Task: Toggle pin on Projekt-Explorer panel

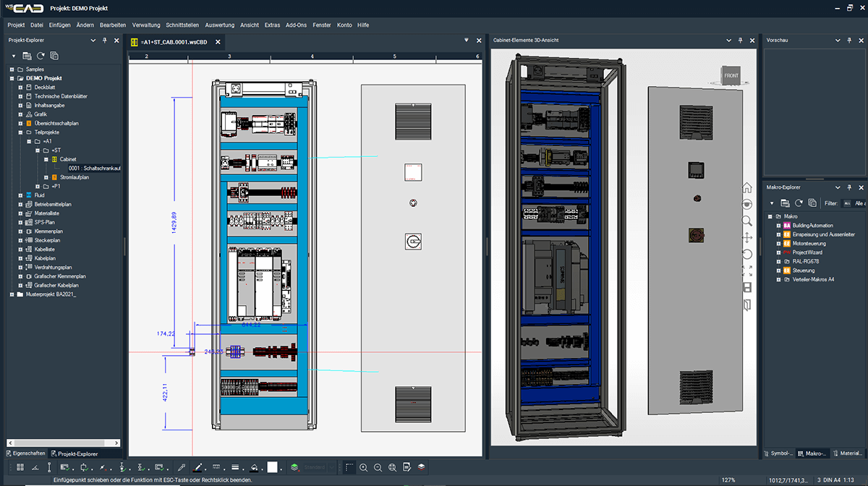Action: tap(106, 40)
